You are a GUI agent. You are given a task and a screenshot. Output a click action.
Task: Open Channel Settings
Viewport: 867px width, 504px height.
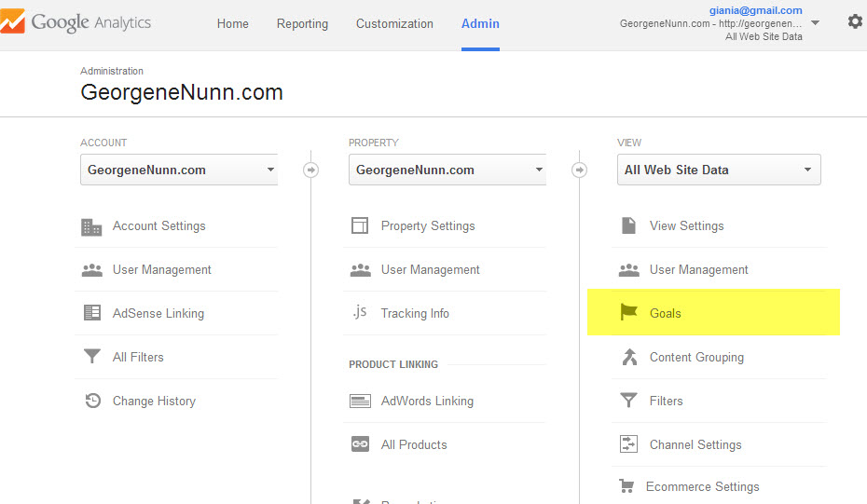pos(695,445)
